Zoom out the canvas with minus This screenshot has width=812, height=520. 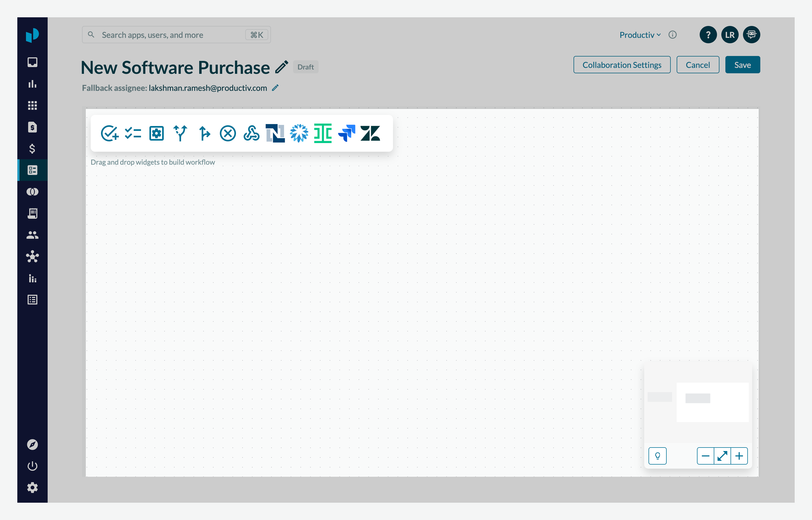[705, 456]
